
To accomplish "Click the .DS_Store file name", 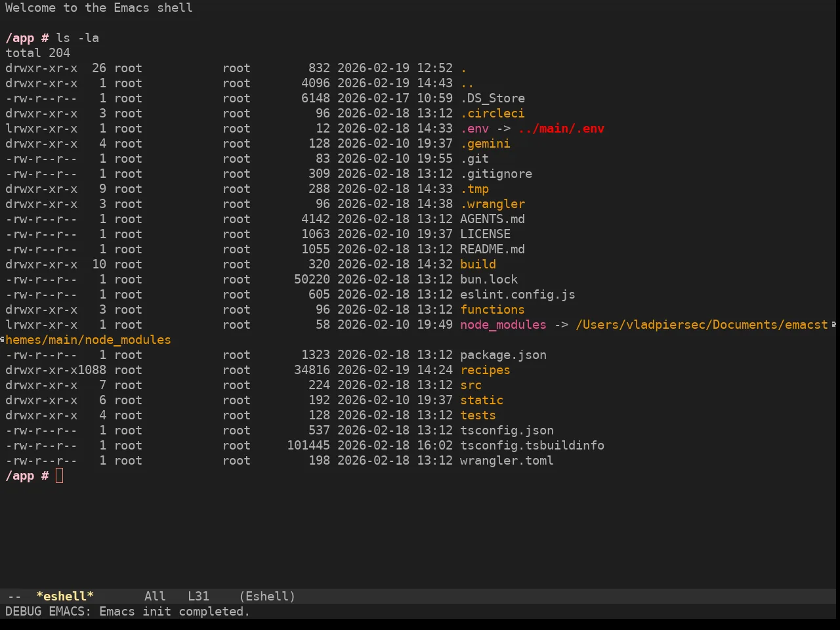I will pyautogui.click(x=492, y=98).
